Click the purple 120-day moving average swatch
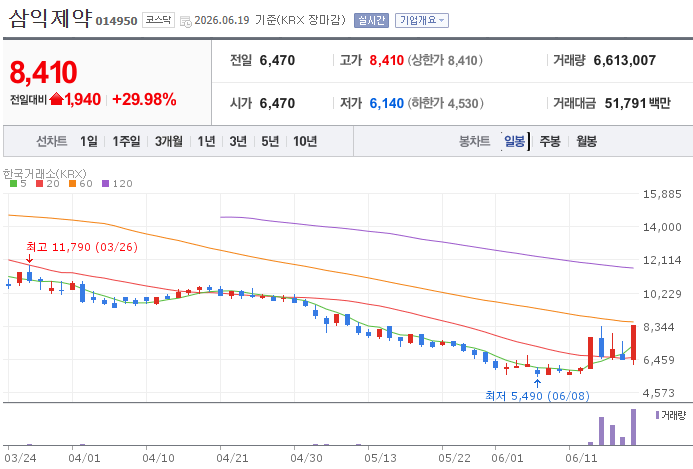693x469 pixels. point(105,183)
